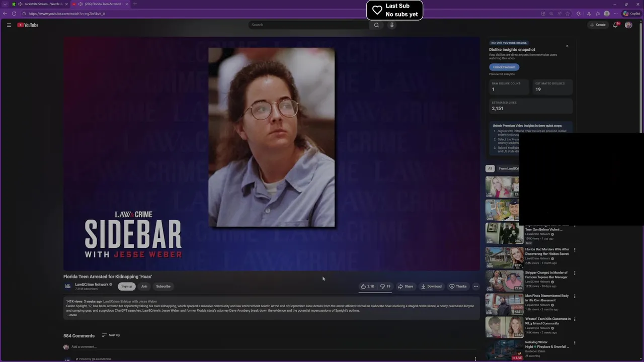Open the comments Sort by dropdown

(111, 335)
